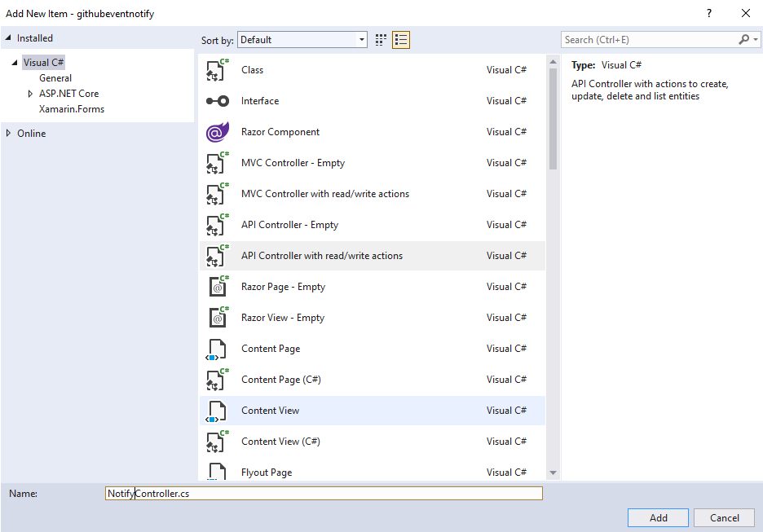Select the Flyout Page template icon
This screenshot has width=763, height=532.
[216, 472]
